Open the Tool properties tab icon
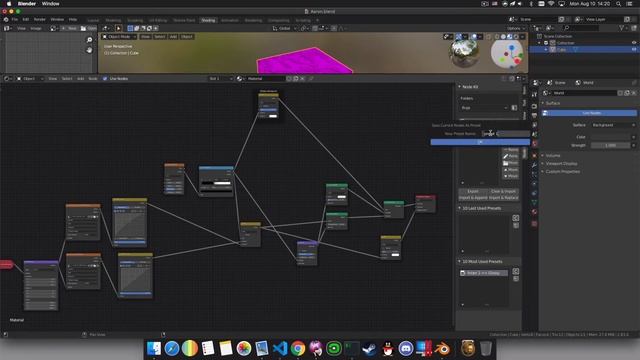The image size is (640, 360). coord(534,95)
